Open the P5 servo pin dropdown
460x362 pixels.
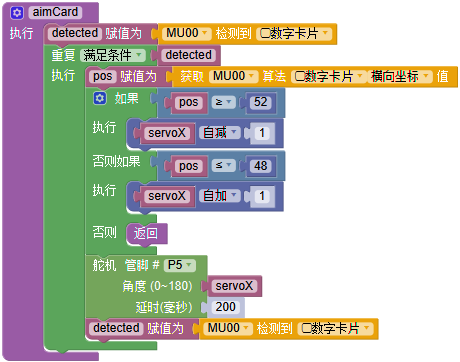tap(180, 265)
